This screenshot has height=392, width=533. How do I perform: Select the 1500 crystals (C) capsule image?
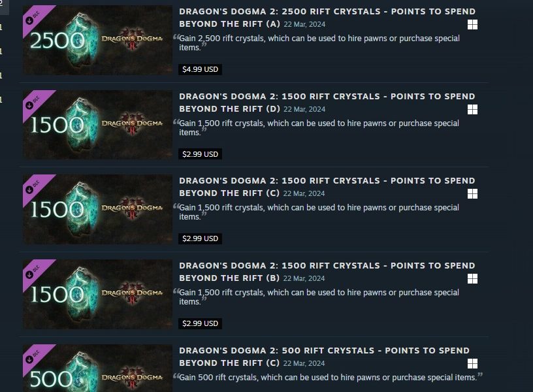pyautogui.click(x=97, y=210)
